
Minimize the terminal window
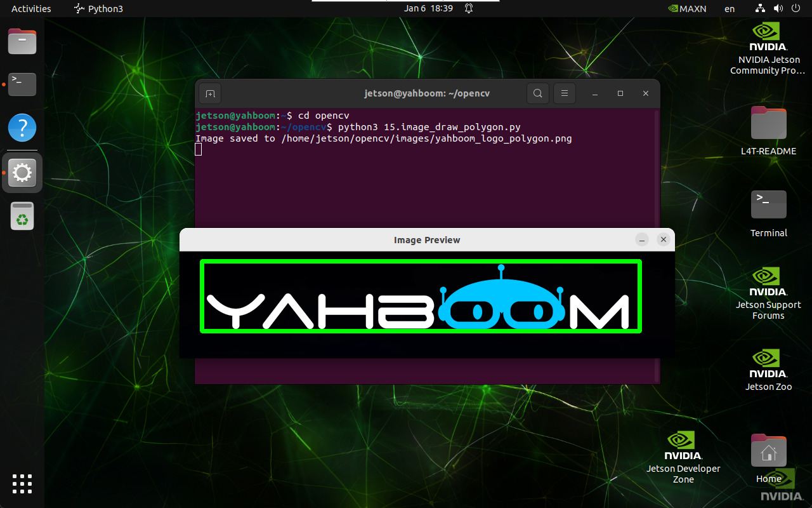click(595, 94)
